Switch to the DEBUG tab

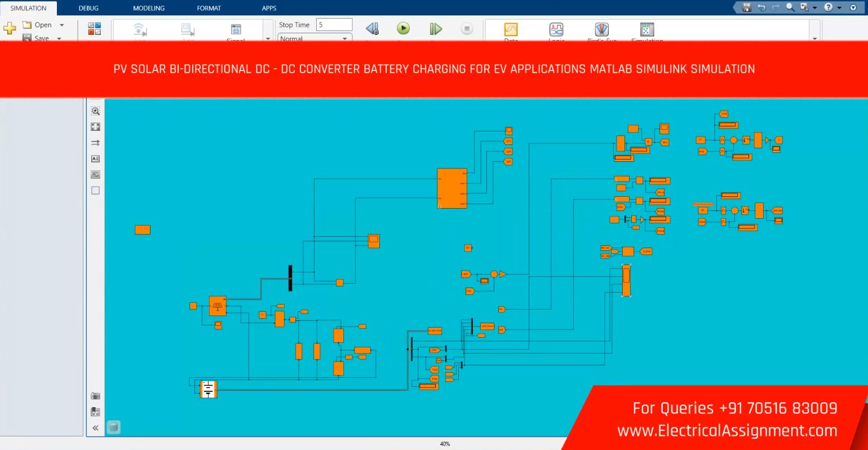pos(88,8)
